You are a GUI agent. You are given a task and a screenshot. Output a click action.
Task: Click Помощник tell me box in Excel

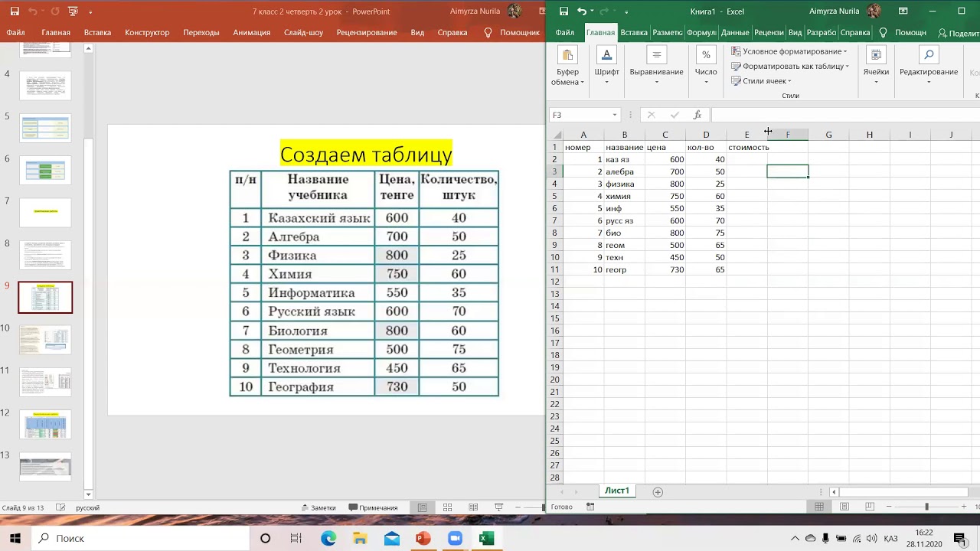[903, 33]
